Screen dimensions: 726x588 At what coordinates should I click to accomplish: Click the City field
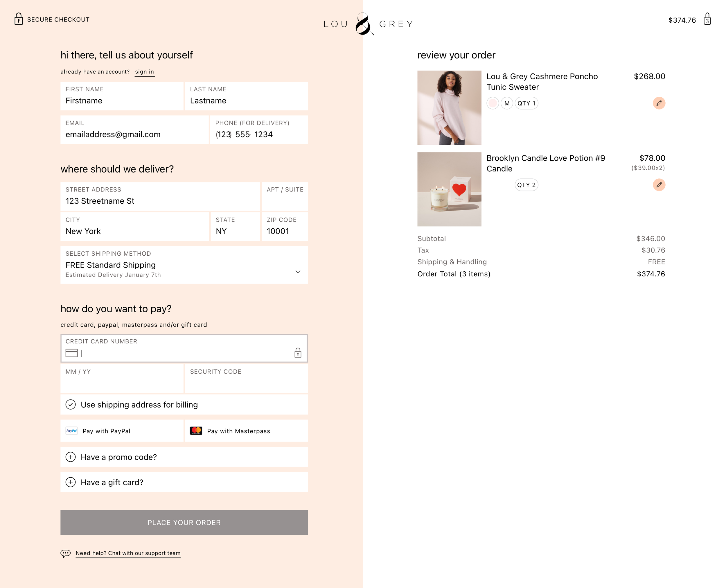point(135,227)
